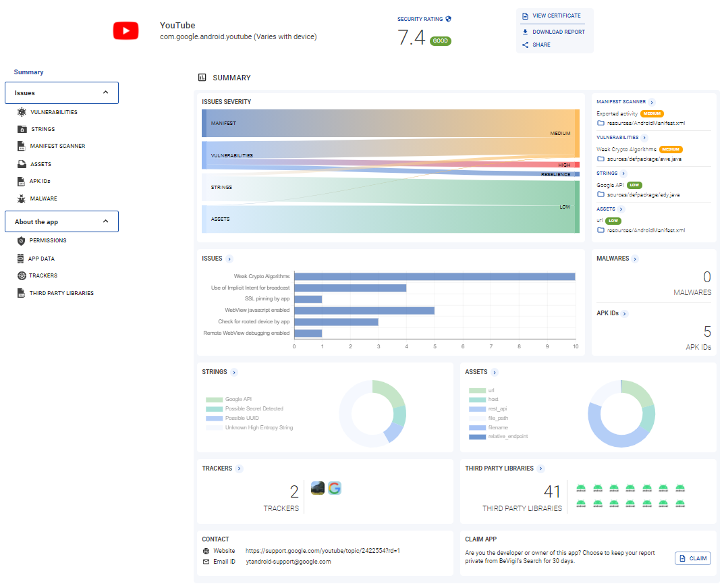Screen dimensions: 724x588
Task: Open Assets chevron in right summary card
Action: [x=621, y=209]
